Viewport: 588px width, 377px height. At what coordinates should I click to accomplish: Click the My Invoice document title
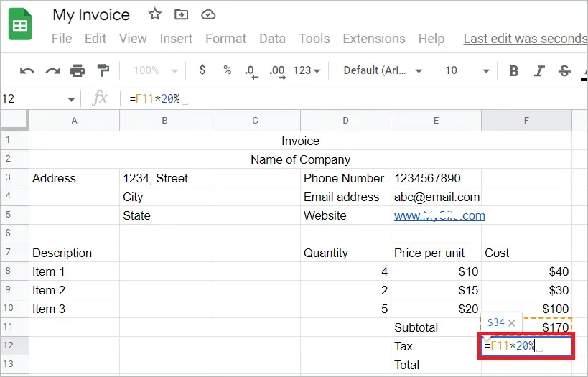[91, 15]
